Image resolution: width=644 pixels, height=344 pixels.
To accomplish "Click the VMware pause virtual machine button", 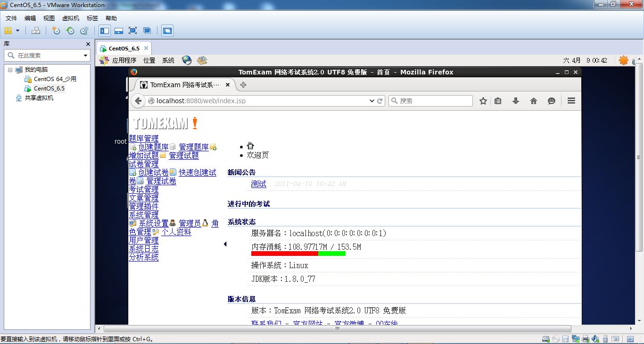I will pyautogui.click(x=8, y=31).
